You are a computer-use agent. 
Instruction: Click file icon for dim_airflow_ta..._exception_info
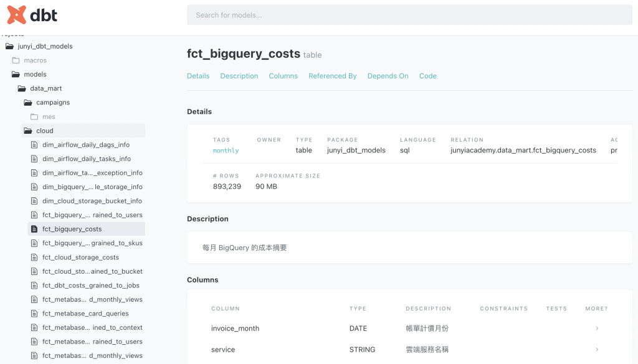[34, 172]
